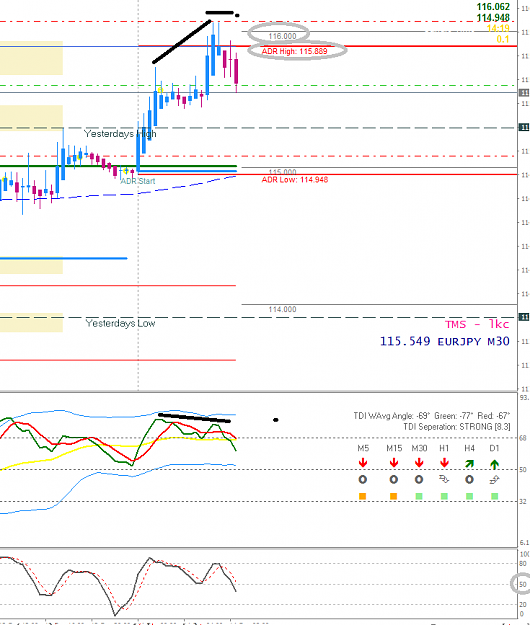
Task: Click the D1 timeframe label
Action: coord(494,448)
